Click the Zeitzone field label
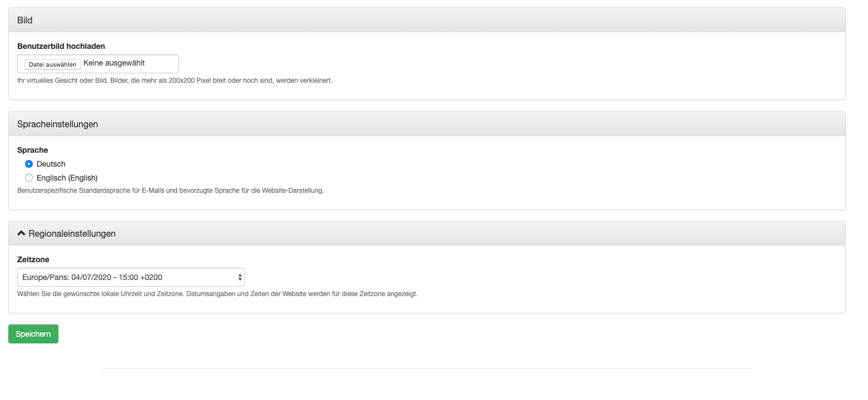This screenshot has height=400, width=868. [33, 259]
